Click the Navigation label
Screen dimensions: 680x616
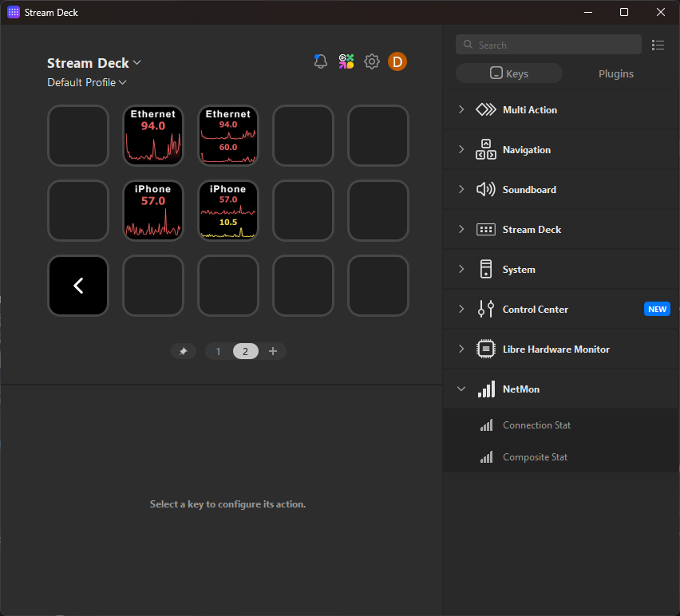click(x=527, y=149)
